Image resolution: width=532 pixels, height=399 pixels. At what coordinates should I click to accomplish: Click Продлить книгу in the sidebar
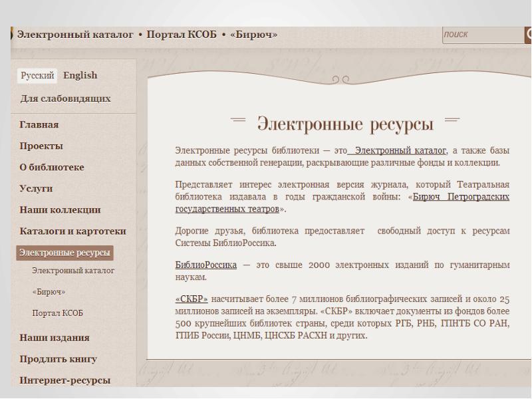click(x=59, y=359)
